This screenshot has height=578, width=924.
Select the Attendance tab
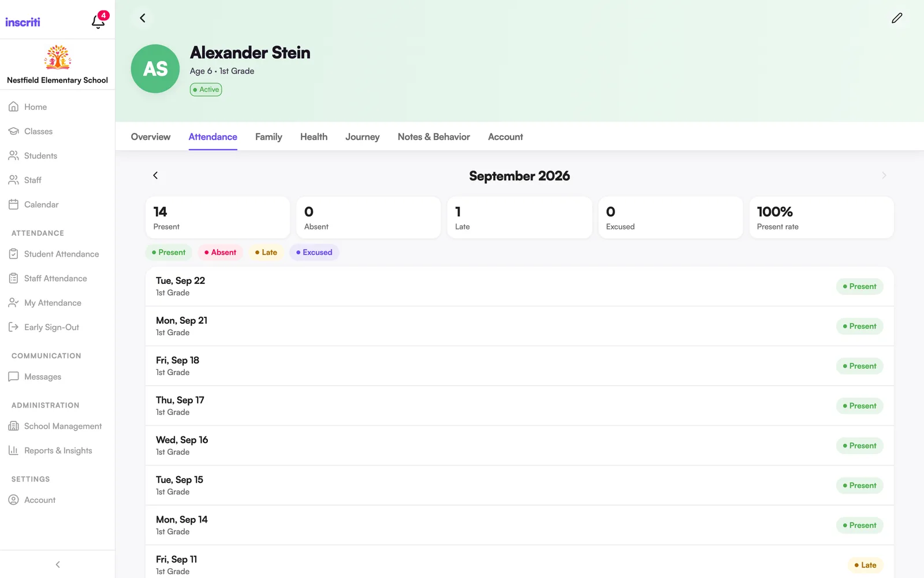tap(213, 137)
